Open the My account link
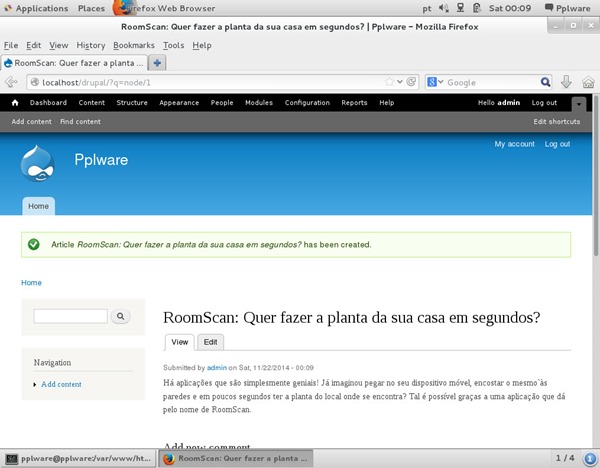 (x=514, y=144)
